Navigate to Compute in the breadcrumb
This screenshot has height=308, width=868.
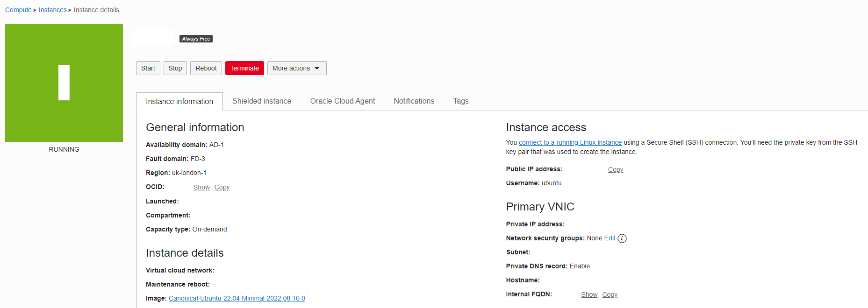click(x=18, y=10)
